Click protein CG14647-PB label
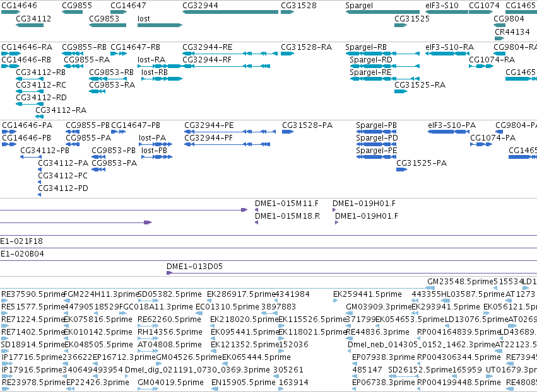This screenshot has height=392, width=537. [136, 125]
